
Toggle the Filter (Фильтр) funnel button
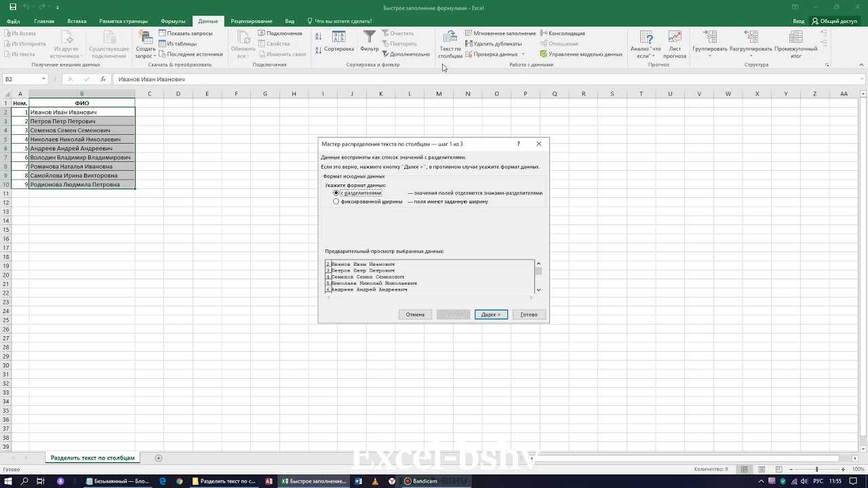[x=370, y=41]
